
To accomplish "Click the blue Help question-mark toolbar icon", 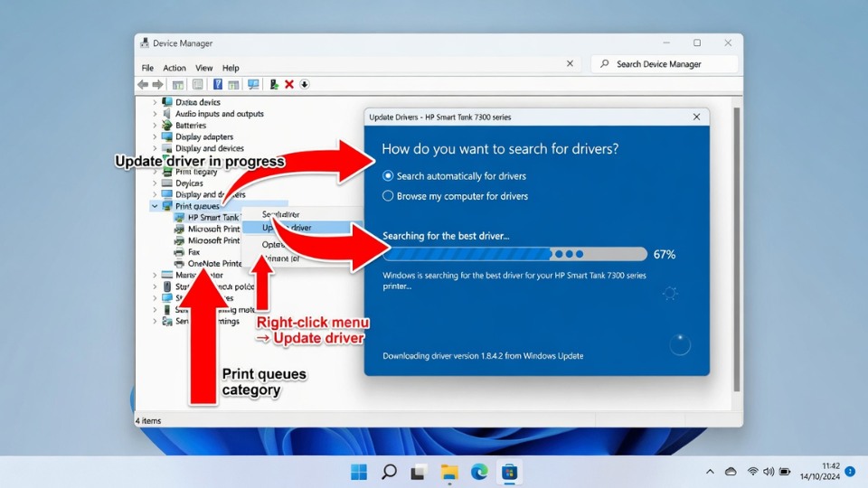I will click(218, 84).
